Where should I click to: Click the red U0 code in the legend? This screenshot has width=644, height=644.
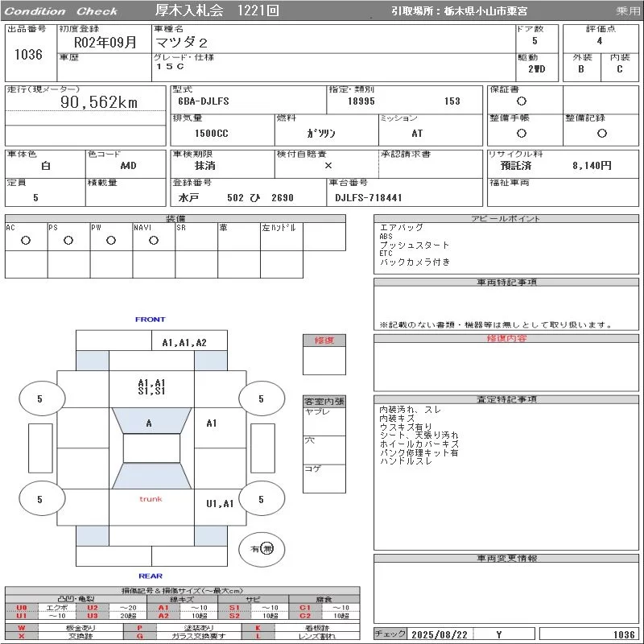[22, 608]
